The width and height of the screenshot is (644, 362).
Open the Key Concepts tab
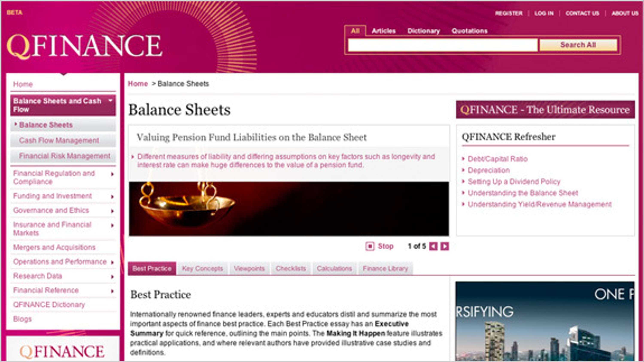tap(202, 268)
